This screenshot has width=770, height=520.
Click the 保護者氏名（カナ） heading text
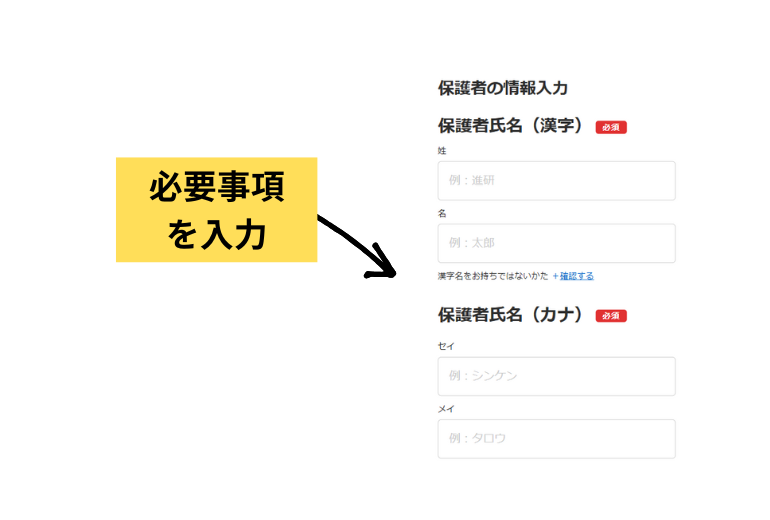[511, 315]
